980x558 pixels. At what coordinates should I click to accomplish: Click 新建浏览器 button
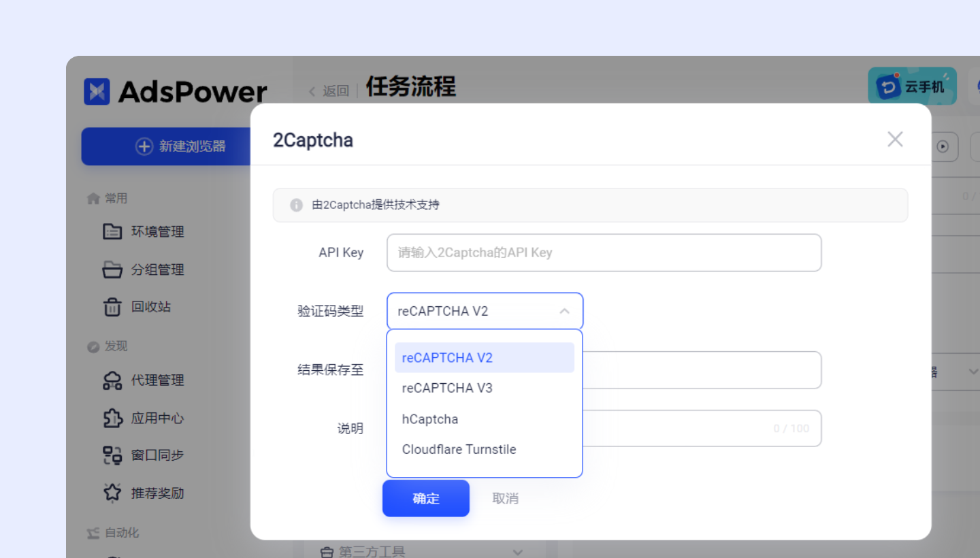(166, 146)
